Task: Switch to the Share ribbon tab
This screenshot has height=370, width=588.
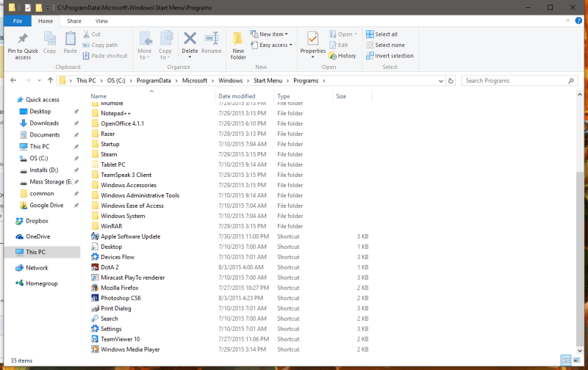Action: (74, 21)
